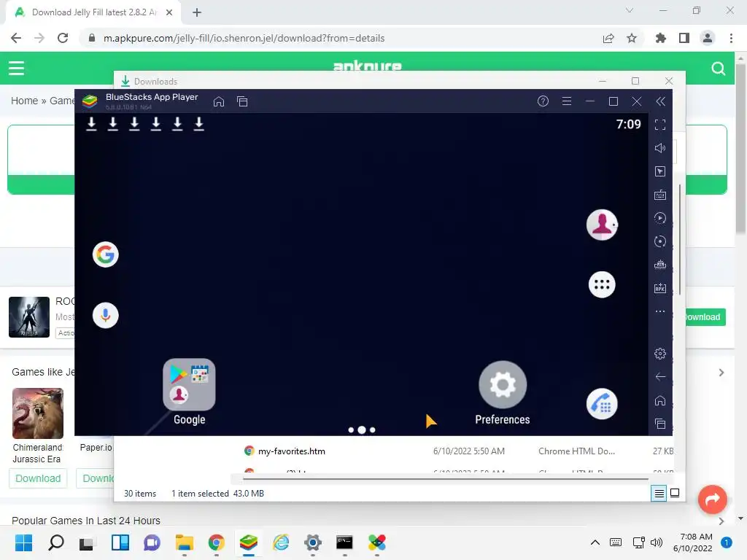Open the Windows Start menu
The height and width of the screenshot is (560, 747).
tap(23, 542)
